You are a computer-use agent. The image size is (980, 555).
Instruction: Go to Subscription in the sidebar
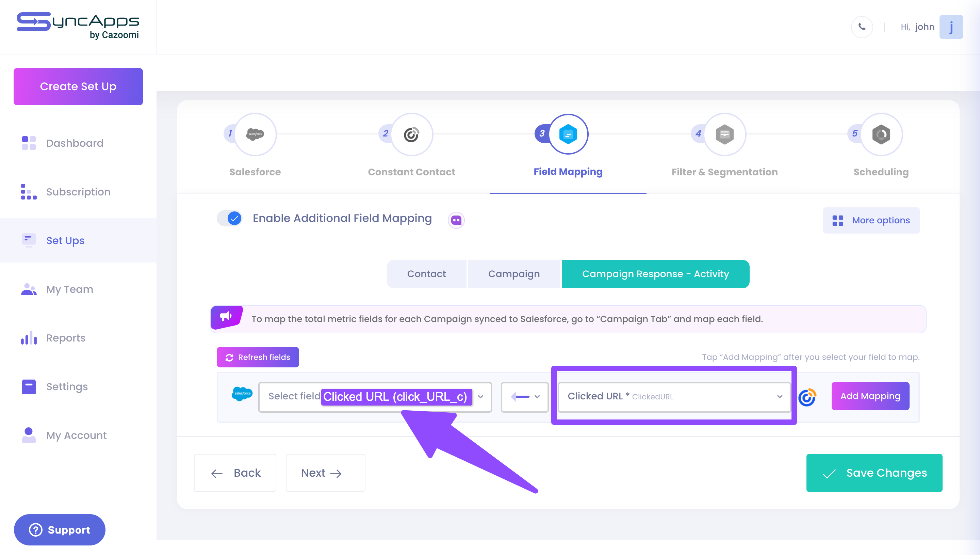click(78, 192)
